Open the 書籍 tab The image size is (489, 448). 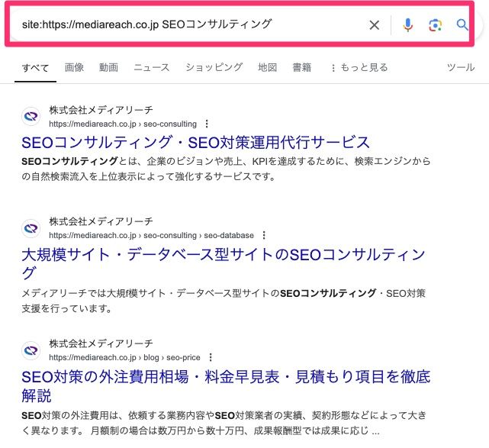(x=301, y=67)
